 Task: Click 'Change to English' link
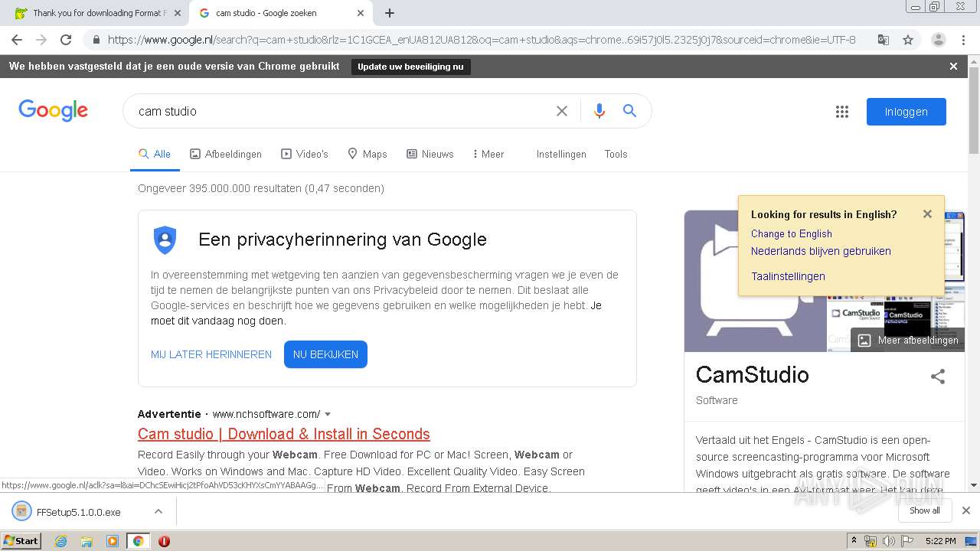(x=791, y=233)
